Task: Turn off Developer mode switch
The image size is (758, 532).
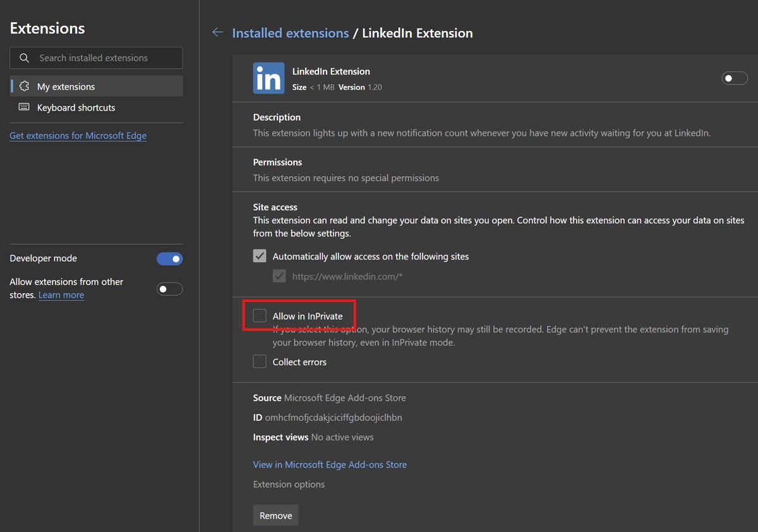Action: tap(169, 258)
